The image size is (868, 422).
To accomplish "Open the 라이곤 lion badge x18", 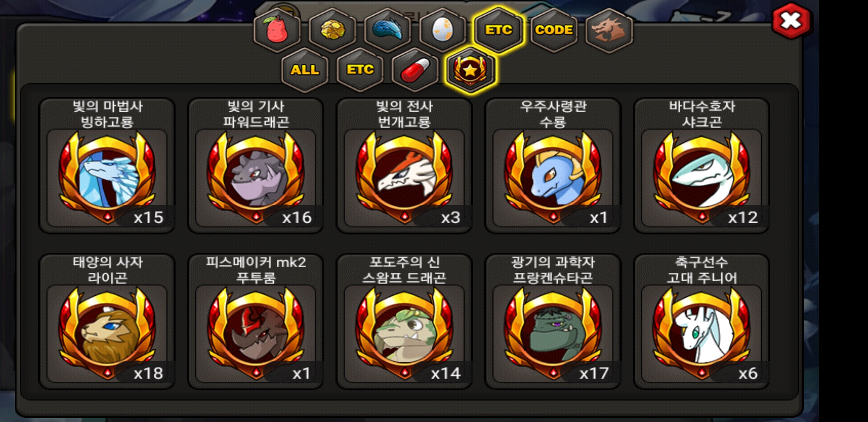I will tap(107, 322).
